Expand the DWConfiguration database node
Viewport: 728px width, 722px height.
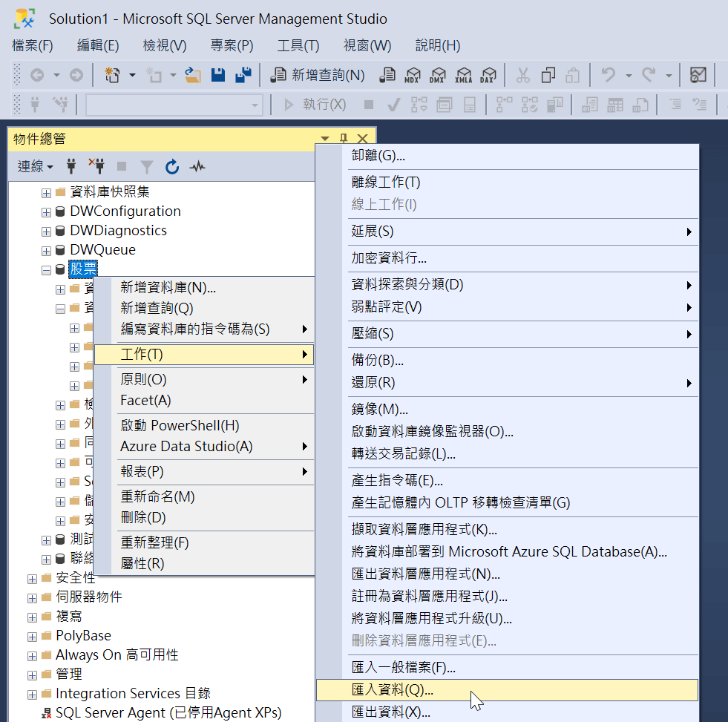pos(46,212)
